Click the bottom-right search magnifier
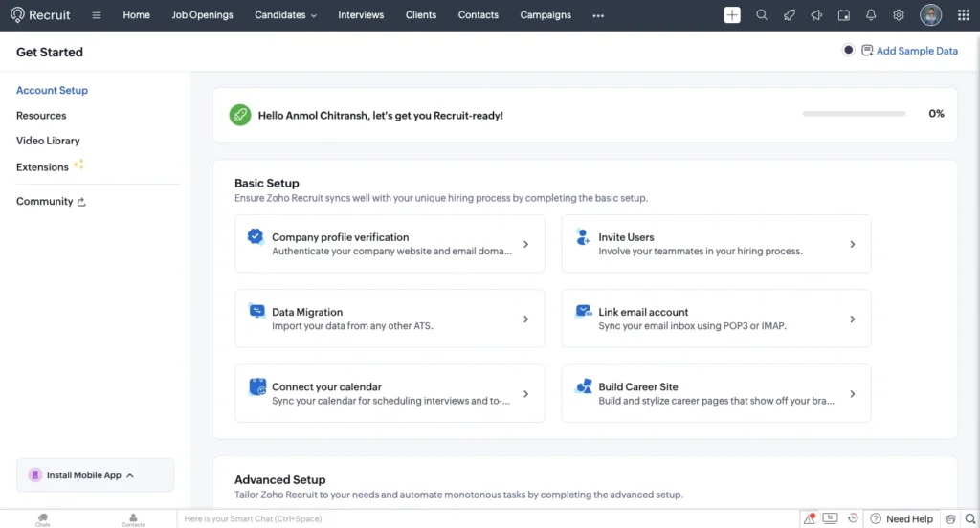 pyautogui.click(x=970, y=518)
